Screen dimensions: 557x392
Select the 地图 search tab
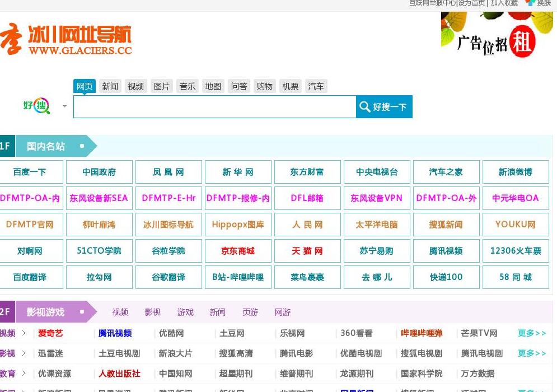click(x=213, y=86)
